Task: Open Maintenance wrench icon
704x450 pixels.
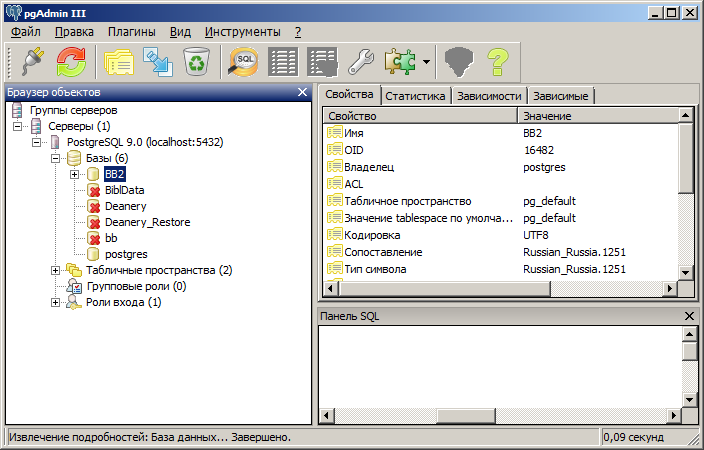Action: click(361, 62)
